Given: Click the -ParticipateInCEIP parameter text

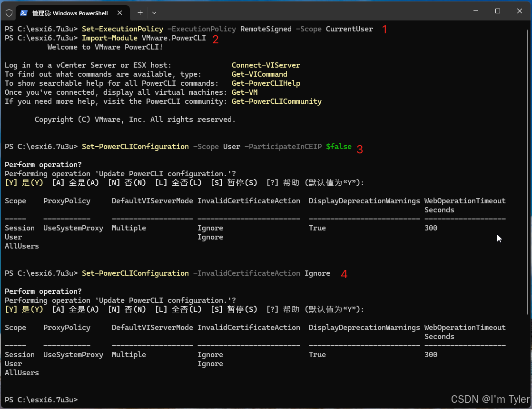Looking at the screenshot, I should [x=283, y=147].
